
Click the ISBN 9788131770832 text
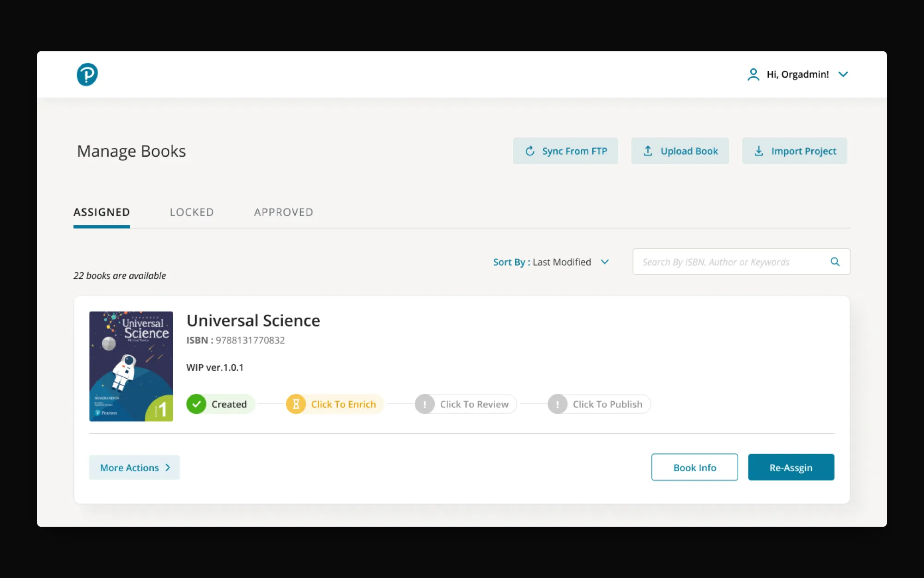(236, 340)
